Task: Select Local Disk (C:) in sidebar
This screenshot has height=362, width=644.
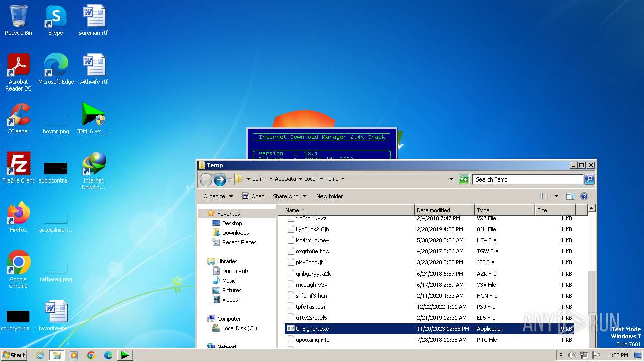Action: pyautogui.click(x=239, y=328)
